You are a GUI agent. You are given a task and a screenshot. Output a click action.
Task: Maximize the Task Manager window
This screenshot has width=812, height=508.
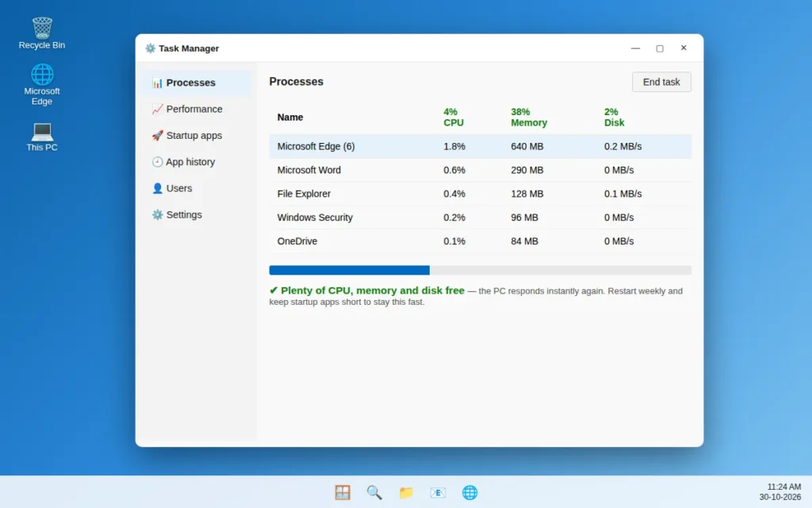click(x=660, y=48)
